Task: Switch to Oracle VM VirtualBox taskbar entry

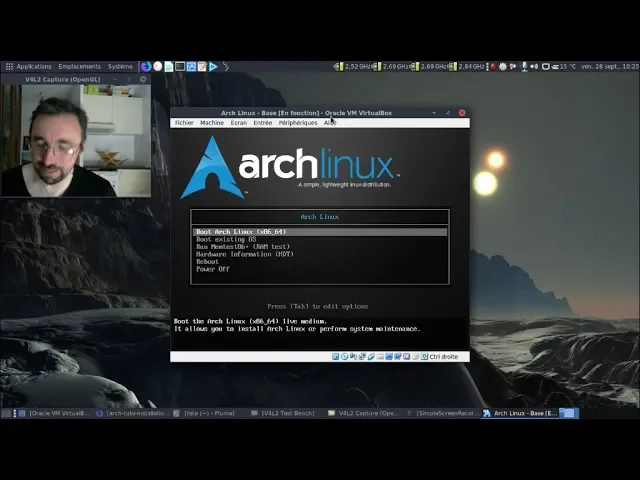Action: tap(55, 413)
